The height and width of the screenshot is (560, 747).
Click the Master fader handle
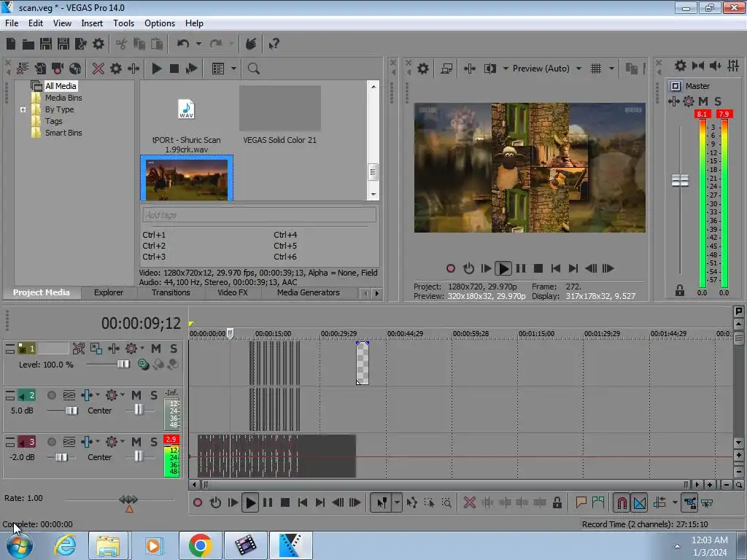tap(680, 181)
